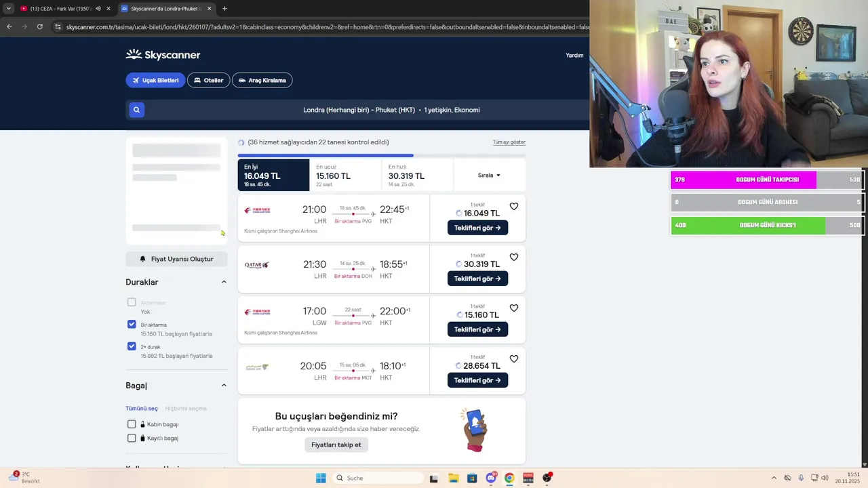Click the China Eastern logo on 21:00 flight
Image resolution: width=868 pixels, height=488 pixels.
coord(257,210)
